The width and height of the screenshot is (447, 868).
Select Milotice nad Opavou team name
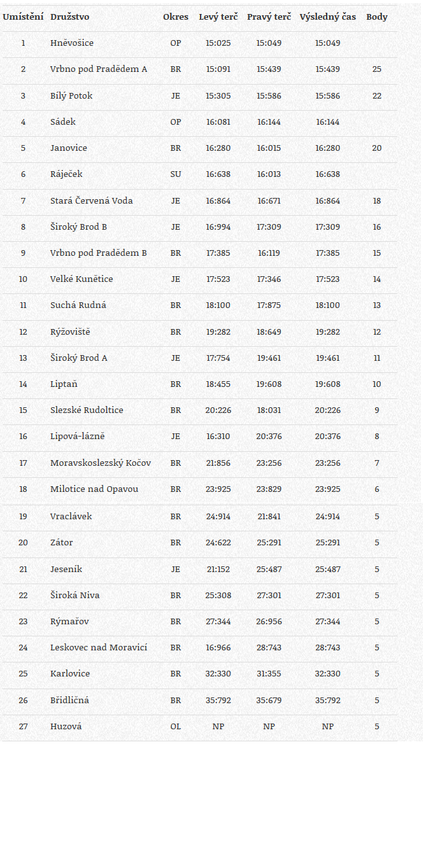pyautogui.click(x=94, y=489)
